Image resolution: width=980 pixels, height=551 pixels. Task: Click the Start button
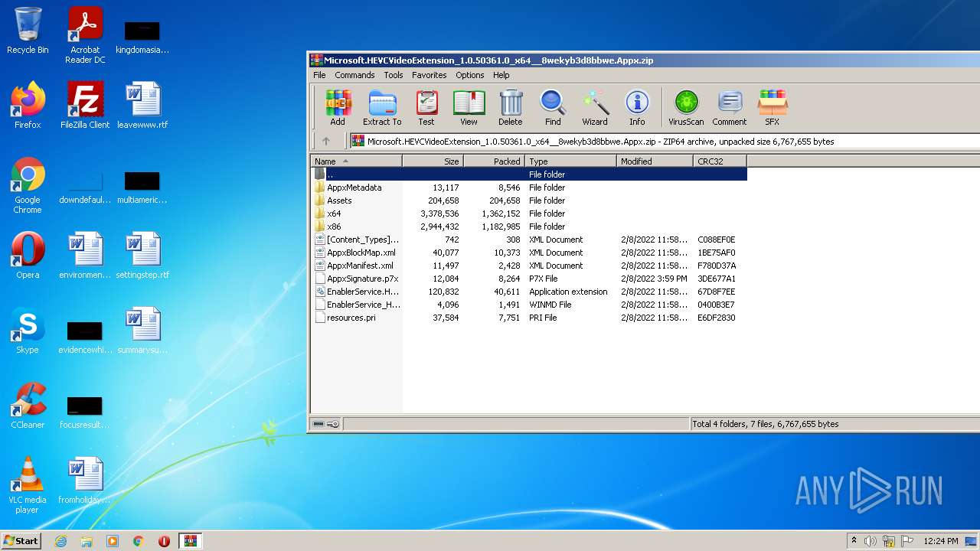21,541
